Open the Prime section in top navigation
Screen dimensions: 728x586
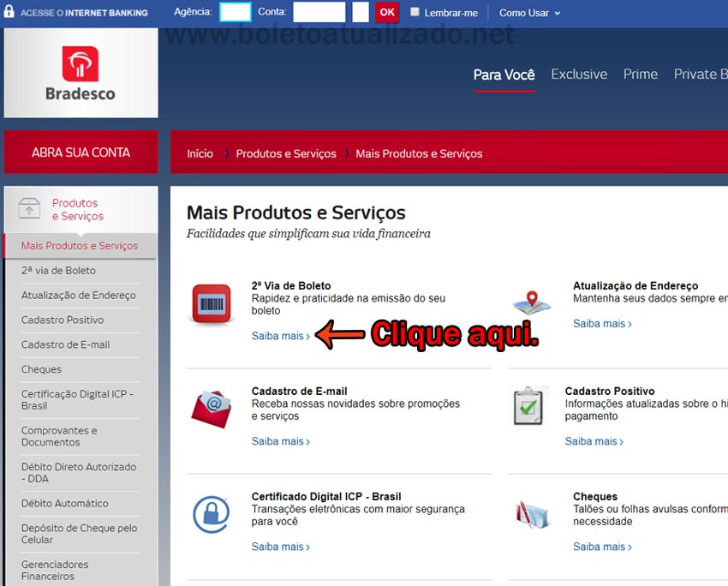coord(641,75)
